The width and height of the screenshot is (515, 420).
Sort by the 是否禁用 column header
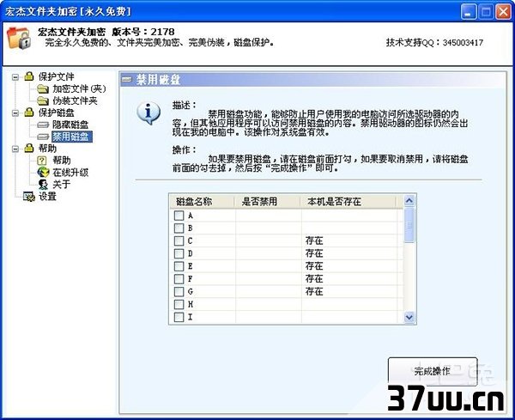coord(267,202)
